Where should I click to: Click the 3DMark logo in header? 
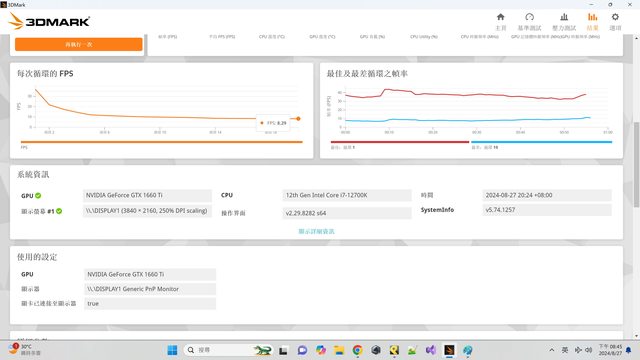(x=49, y=21)
